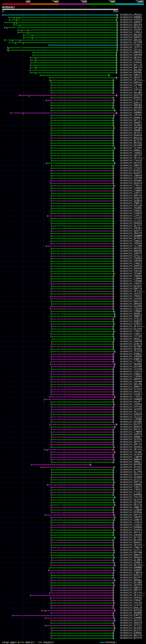
Task: Select label UniRef100_B0TBW7
Action: [131, 347]
